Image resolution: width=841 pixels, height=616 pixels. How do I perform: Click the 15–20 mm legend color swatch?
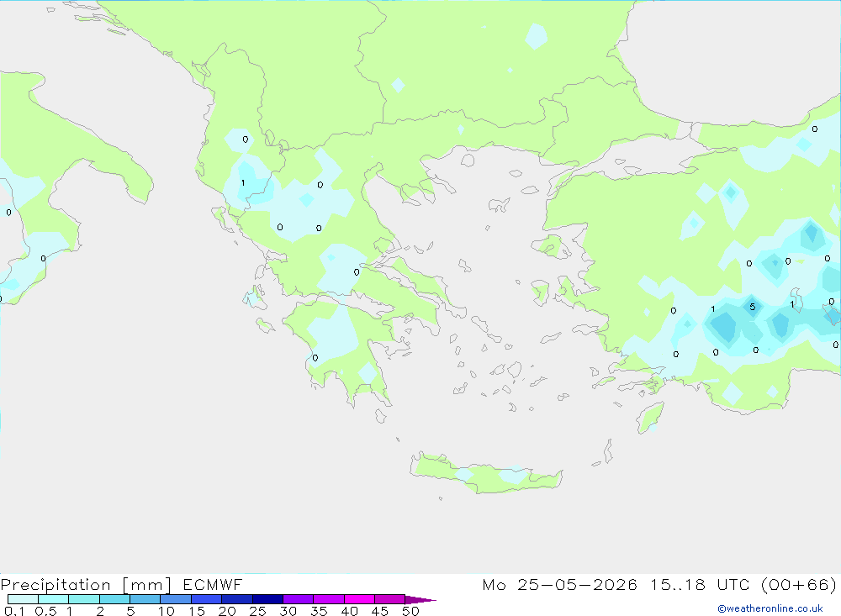pos(206,599)
